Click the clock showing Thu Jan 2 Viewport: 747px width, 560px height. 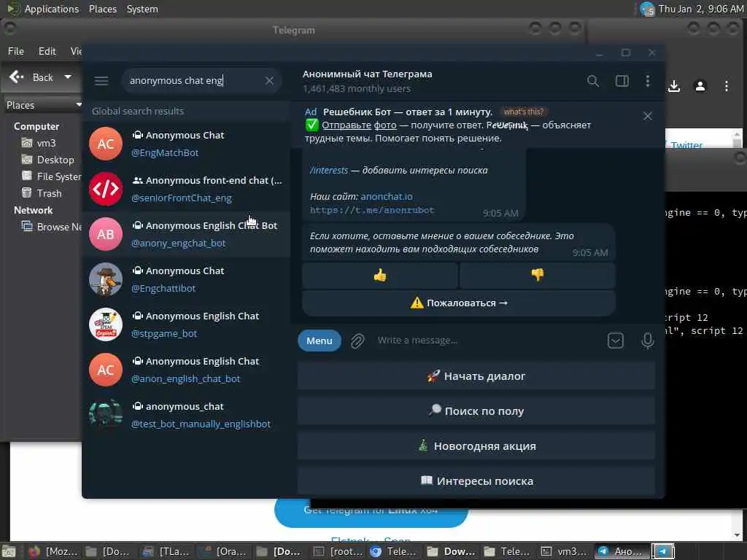(701, 9)
